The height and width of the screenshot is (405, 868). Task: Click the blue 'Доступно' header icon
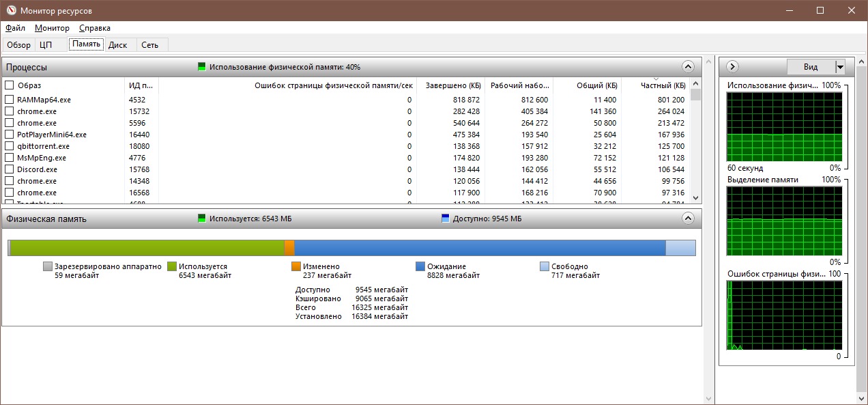[x=446, y=219]
